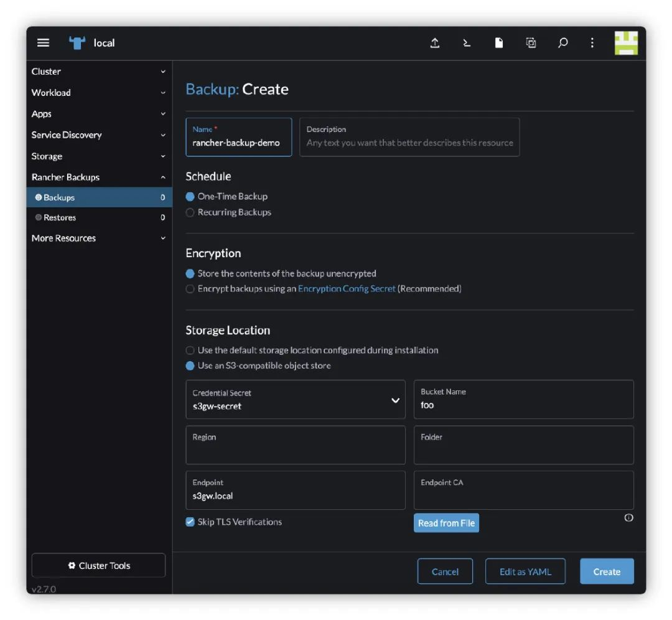Copy KubeConfig to clipboard icon
The image size is (672, 620).
[531, 42]
